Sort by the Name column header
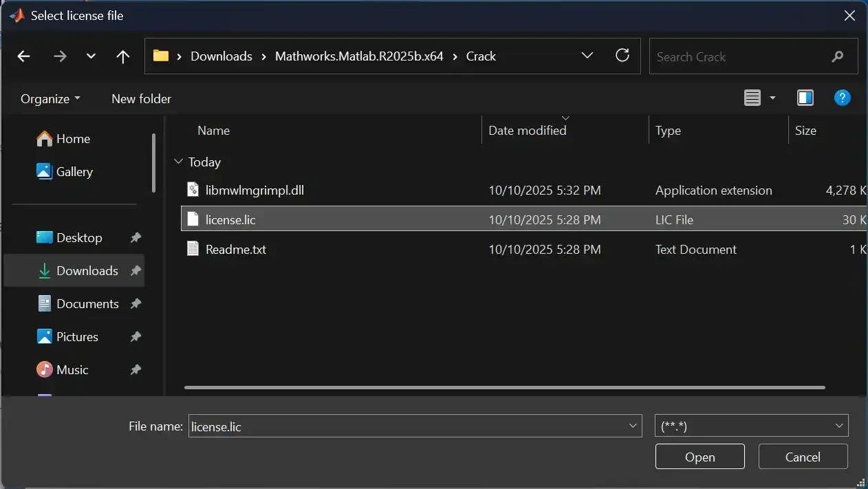Viewport: 868px width, 489px height. [x=213, y=131]
